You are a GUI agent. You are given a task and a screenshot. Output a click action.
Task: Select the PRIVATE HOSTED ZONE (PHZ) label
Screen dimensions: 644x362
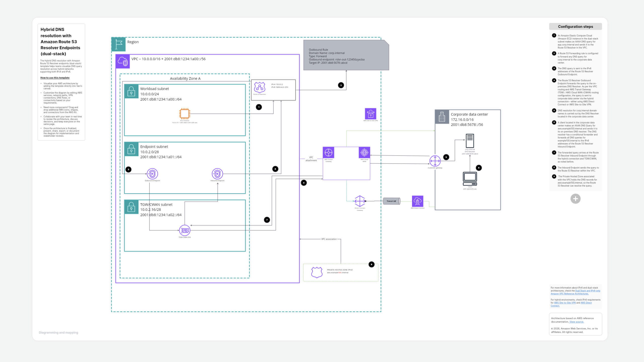click(x=340, y=270)
